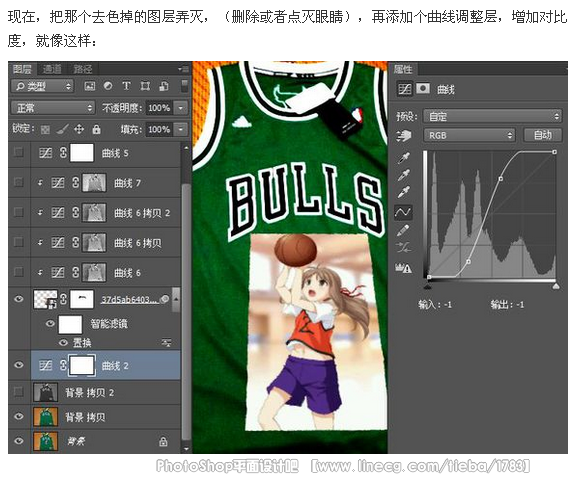The height and width of the screenshot is (483, 580).
Task: Click the 自动 auto button
Action: pyautogui.click(x=543, y=135)
